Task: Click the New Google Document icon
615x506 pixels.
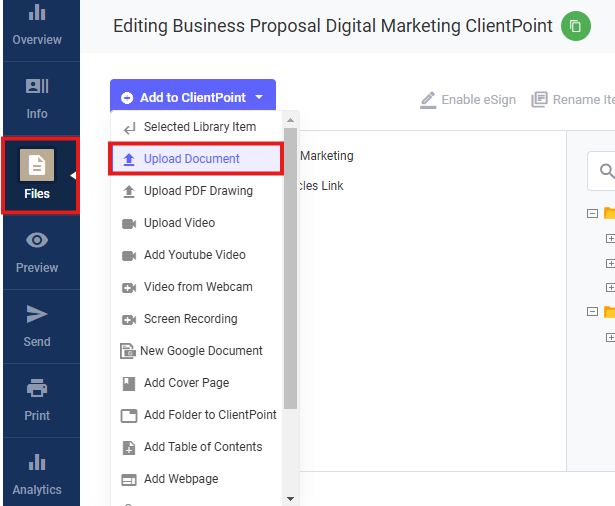Action: (128, 351)
